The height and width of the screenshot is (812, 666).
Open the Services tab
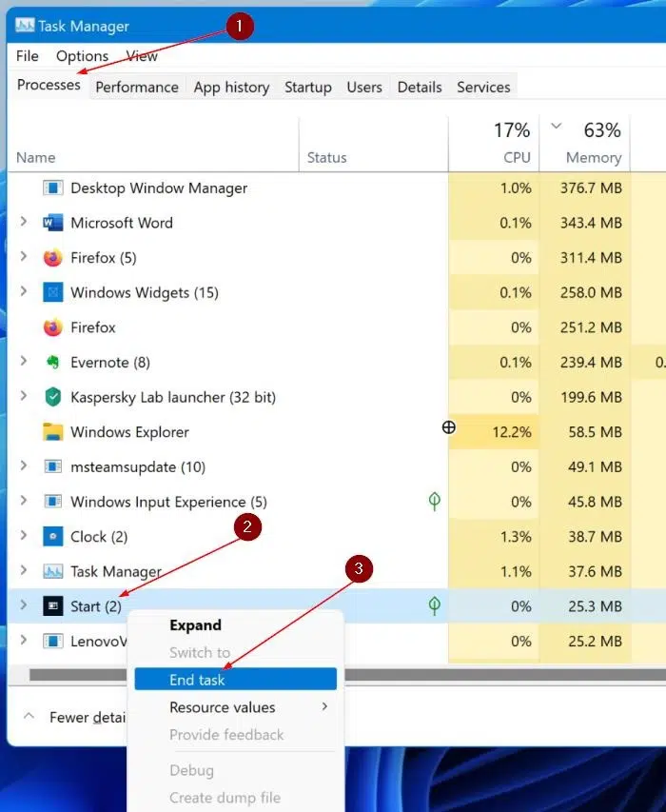[x=483, y=87]
